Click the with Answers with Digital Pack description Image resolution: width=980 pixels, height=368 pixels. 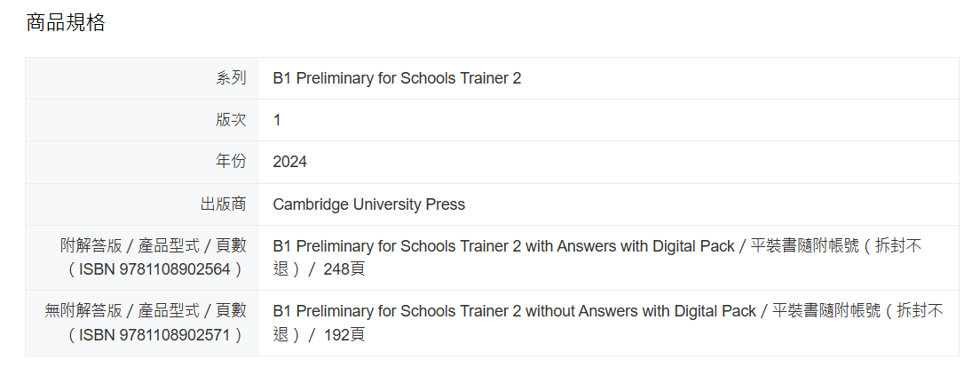[x=503, y=246]
